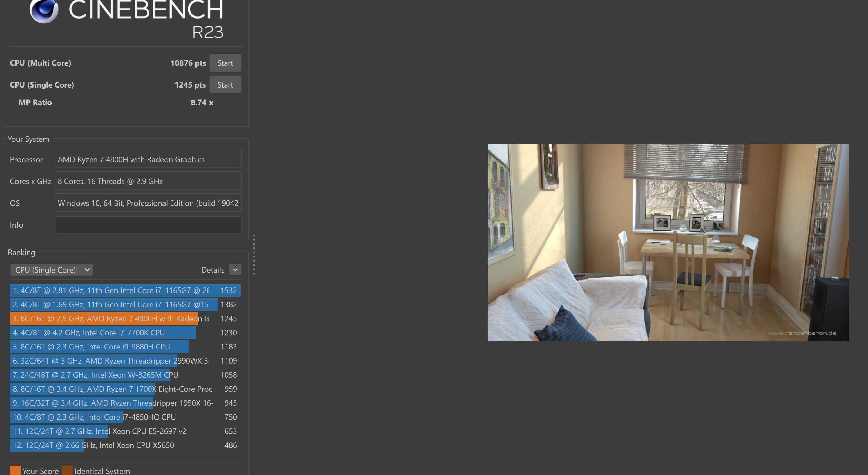Click the MP Ratio 8.74 x value
Image resolution: width=868 pixels, height=475 pixels.
point(202,102)
